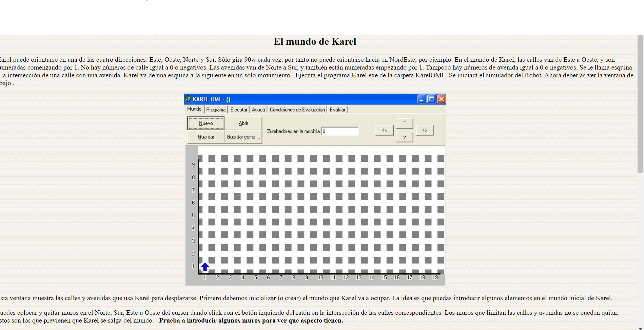
Task: Place a wall at intersection of calle 9, avenida 19
Action: pos(435,165)
